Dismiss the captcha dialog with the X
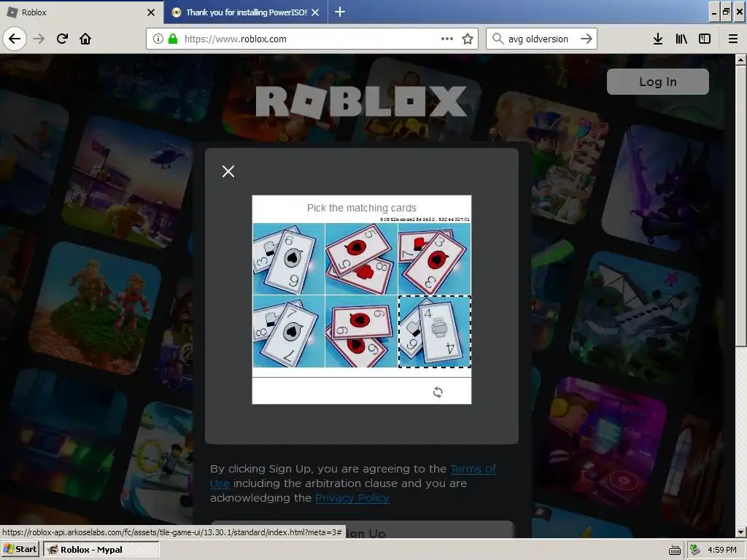 (228, 171)
